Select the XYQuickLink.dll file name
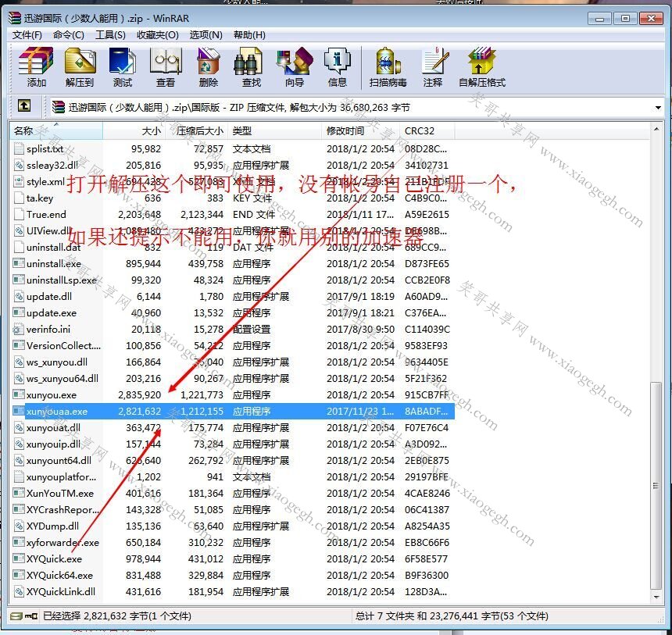 point(61,592)
